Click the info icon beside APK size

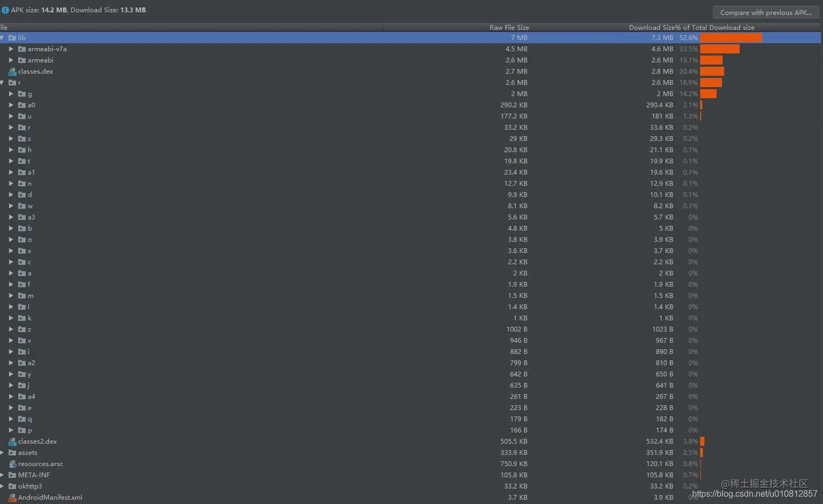point(5,10)
